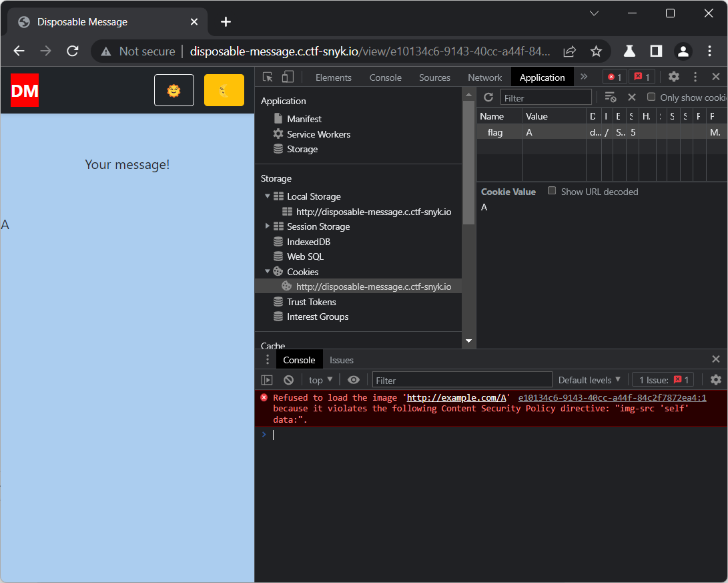Switch to the drawer Issues tab
728x583 pixels.
[x=341, y=360]
